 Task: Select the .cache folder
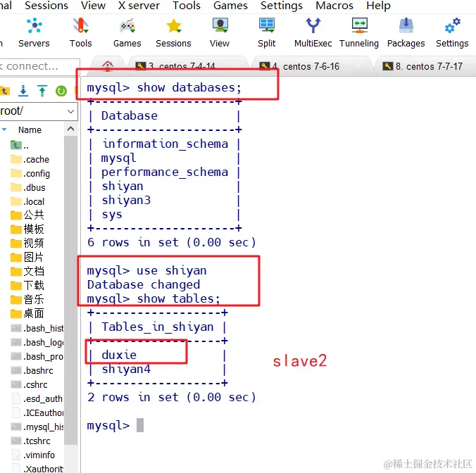(x=30, y=159)
